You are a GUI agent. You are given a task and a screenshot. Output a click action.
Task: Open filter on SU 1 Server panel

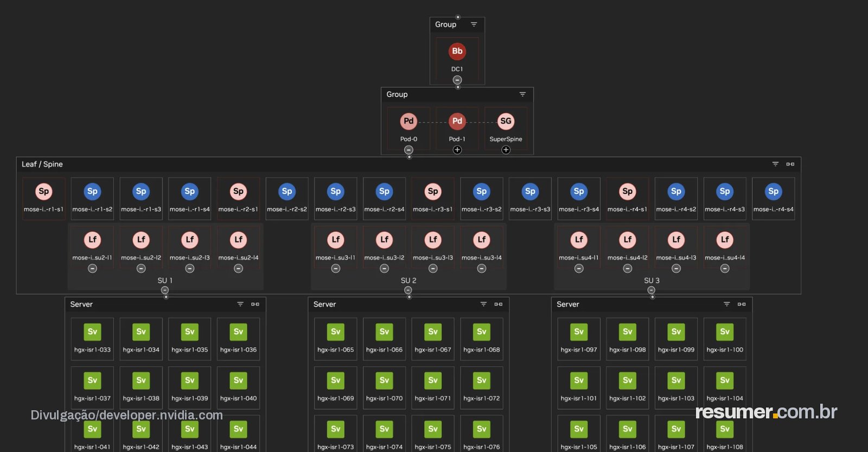coord(240,304)
